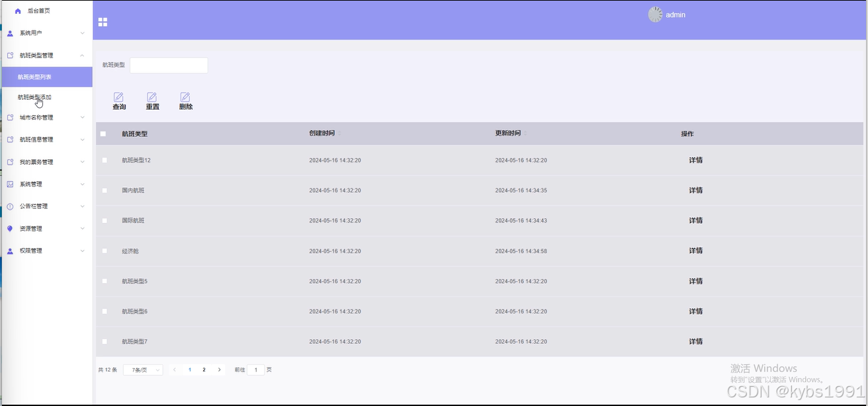
Task: Click the 国内航班 name cell
Action: point(133,190)
